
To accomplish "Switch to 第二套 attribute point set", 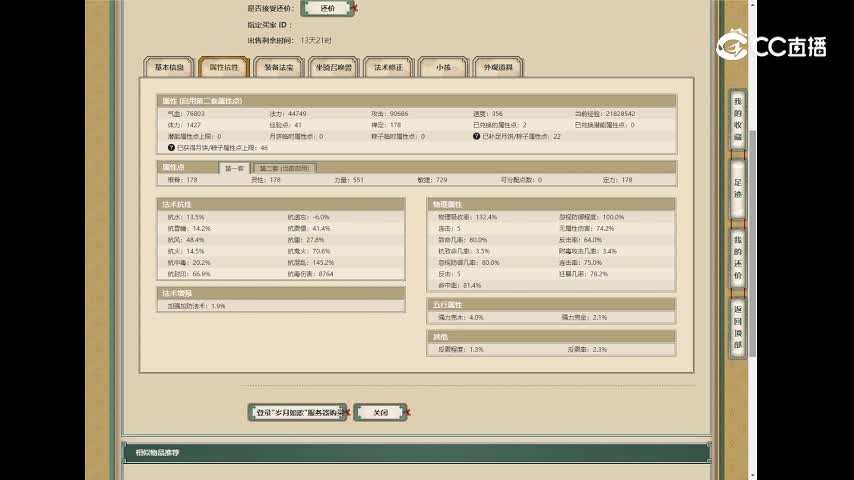I will point(284,168).
